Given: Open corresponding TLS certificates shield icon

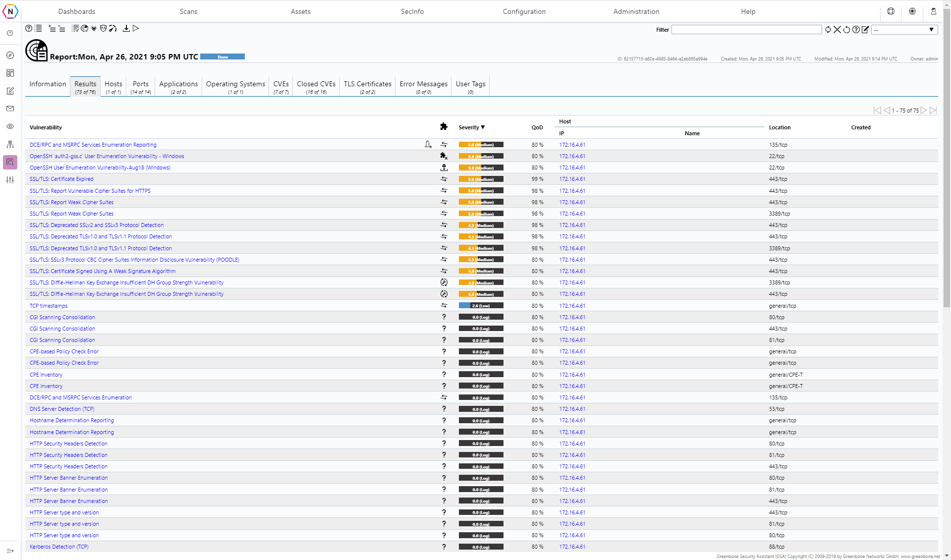Looking at the screenshot, I should pos(103,29).
